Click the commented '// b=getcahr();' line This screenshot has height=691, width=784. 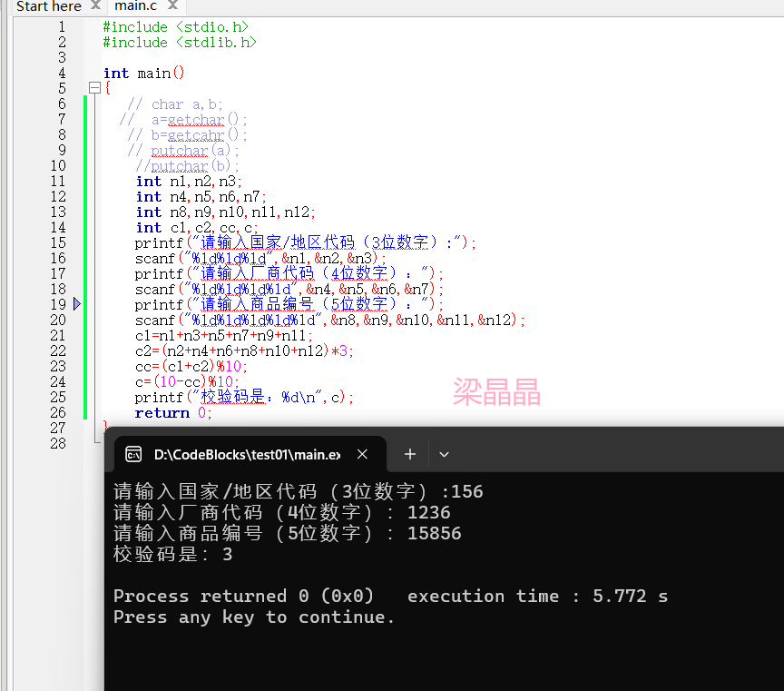click(x=188, y=135)
